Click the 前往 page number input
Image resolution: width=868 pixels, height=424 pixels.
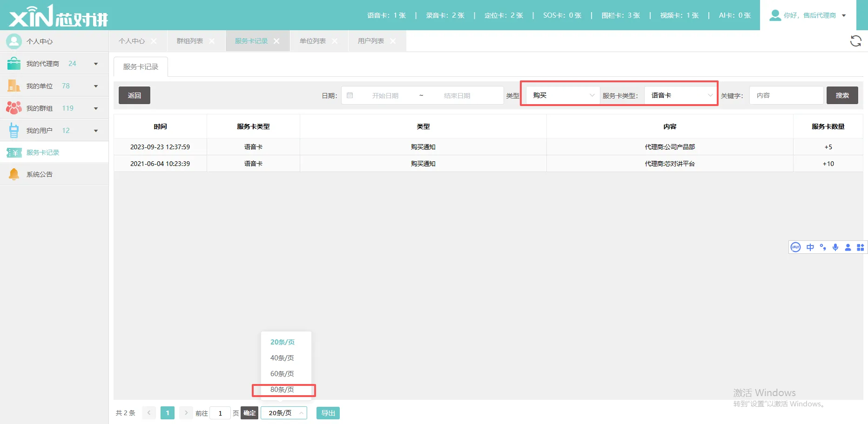click(220, 413)
